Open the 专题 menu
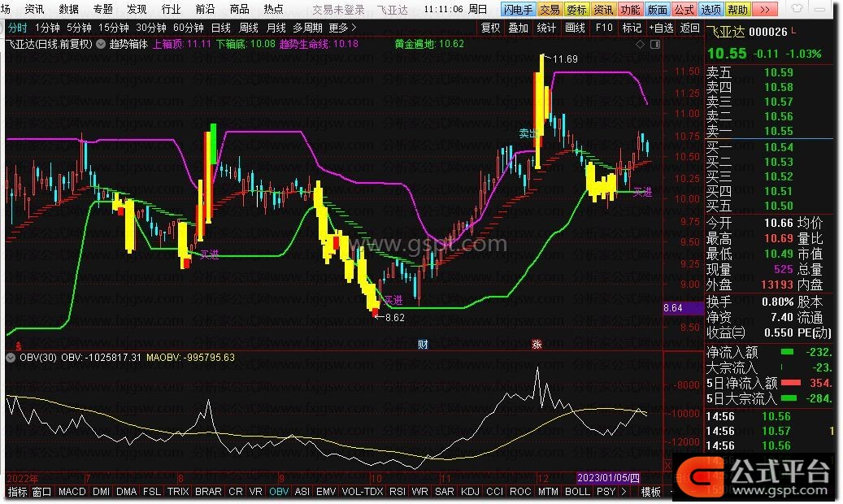The height and width of the screenshot is (504, 843). point(102,9)
